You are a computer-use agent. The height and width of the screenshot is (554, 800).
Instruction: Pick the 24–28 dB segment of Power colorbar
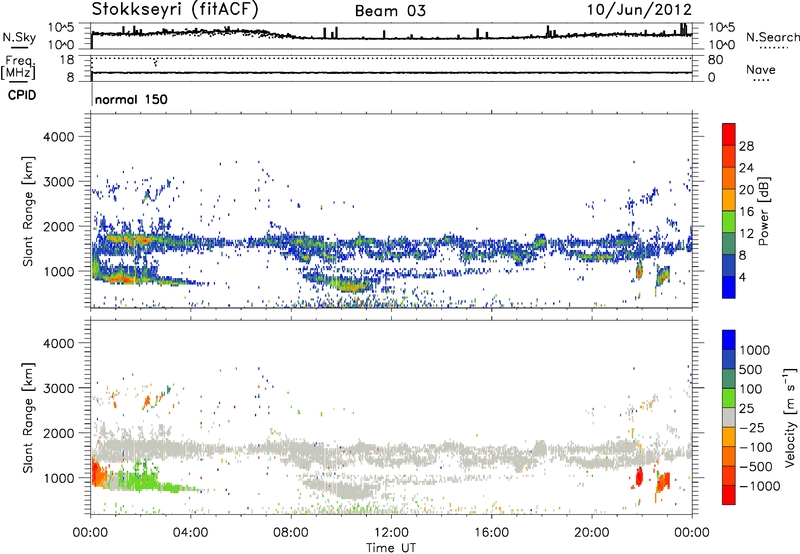pyautogui.click(x=729, y=156)
